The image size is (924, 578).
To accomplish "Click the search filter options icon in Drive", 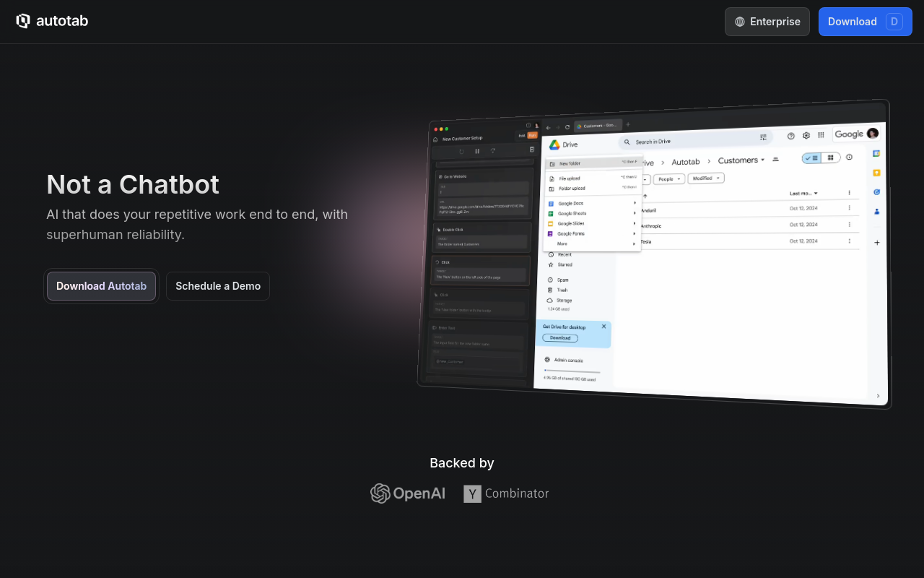I will click(x=763, y=137).
